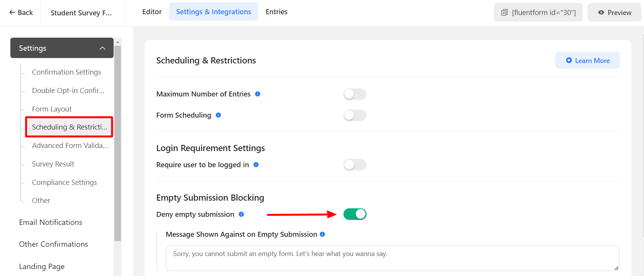644x276 pixels.
Task: Click info icon next to Deny empty submission
Action: 241,214
